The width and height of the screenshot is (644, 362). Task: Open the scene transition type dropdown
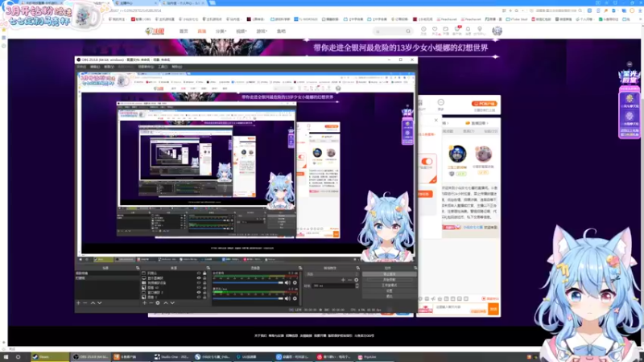tap(332, 274)
